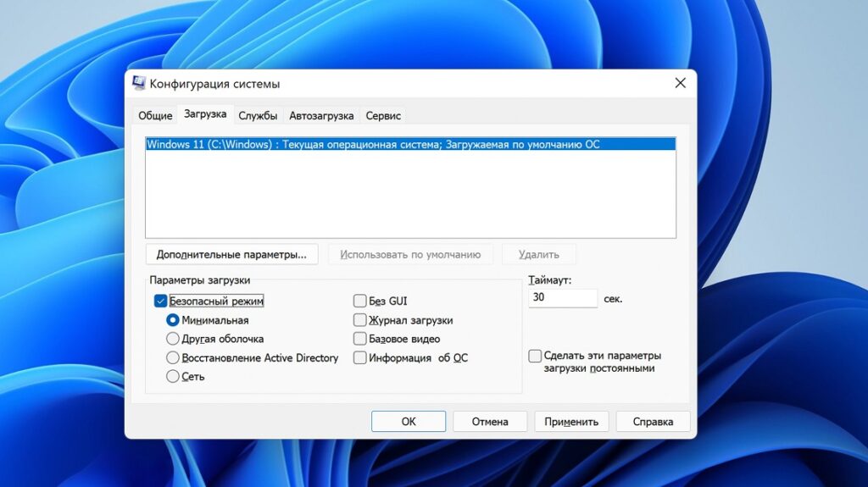The image size is (868, 487).
Task: Choose the Другая оболочка radio option
Action: [x=173, y=339]
